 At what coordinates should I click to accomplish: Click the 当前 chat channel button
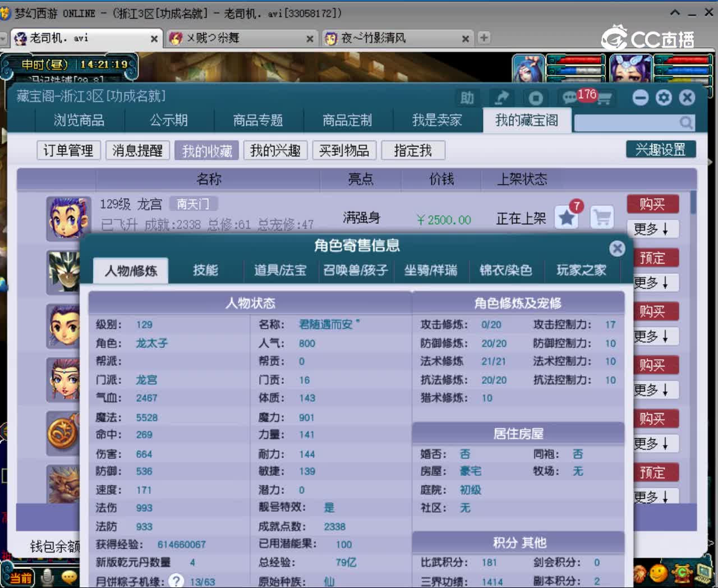21,578
